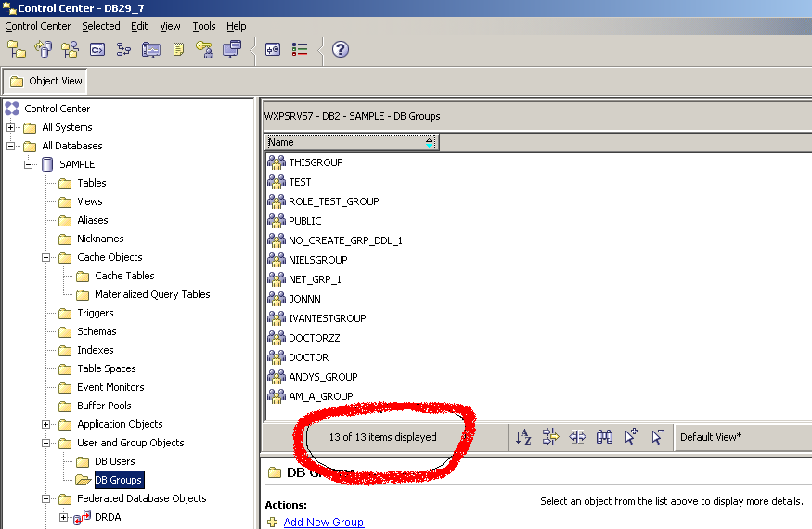Select the ROLE_TEST_GROUP row
812x529 pixels.
point(324,201)
